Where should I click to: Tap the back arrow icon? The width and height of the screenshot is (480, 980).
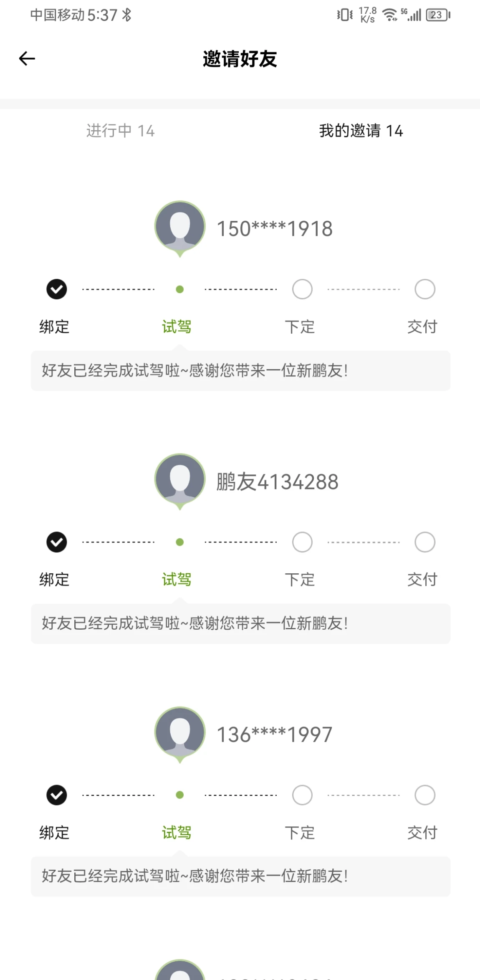point(27,58)
